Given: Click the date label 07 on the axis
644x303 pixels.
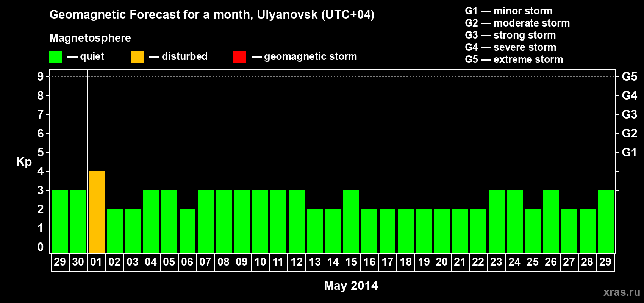Looking at the screenshot, I should tap(205, 262).
